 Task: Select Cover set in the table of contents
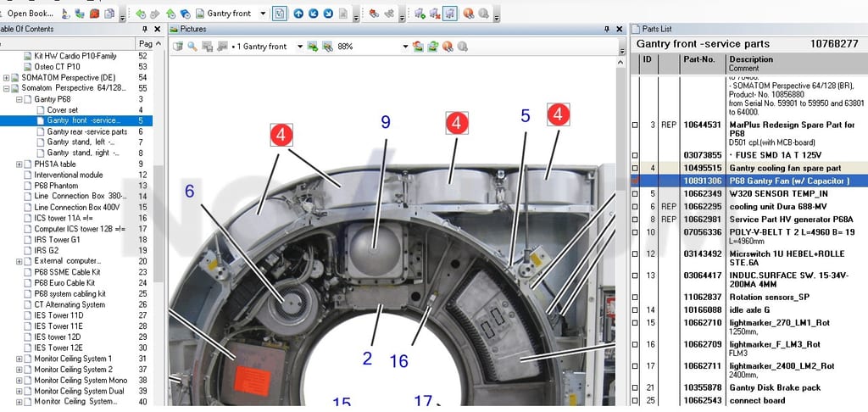[63, 110]
